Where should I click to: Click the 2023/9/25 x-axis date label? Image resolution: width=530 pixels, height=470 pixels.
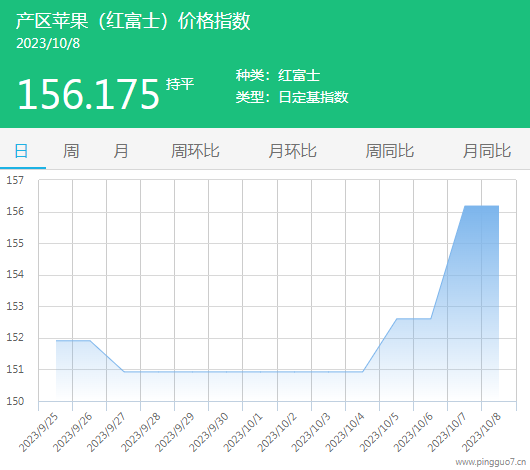coord(38,432)
